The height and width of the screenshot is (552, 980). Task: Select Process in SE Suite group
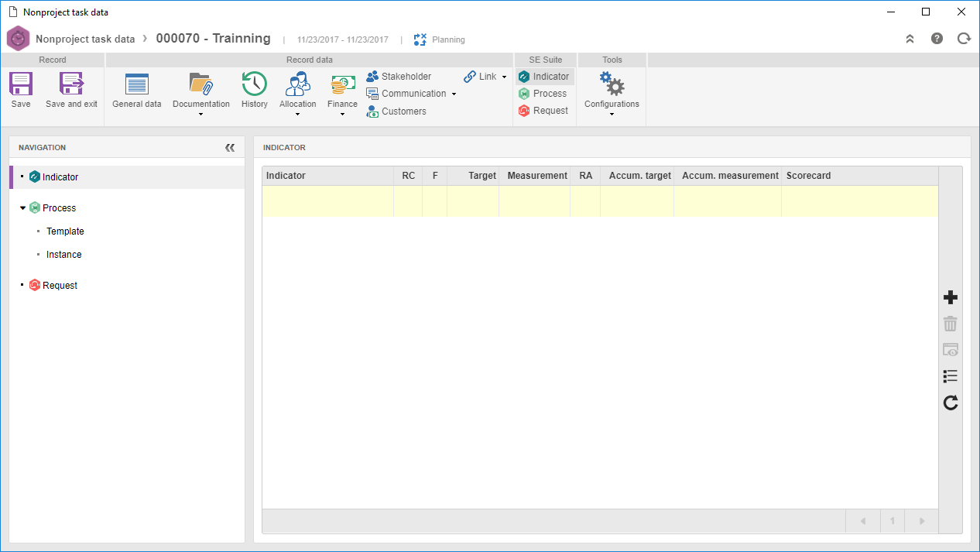[543, 94]
